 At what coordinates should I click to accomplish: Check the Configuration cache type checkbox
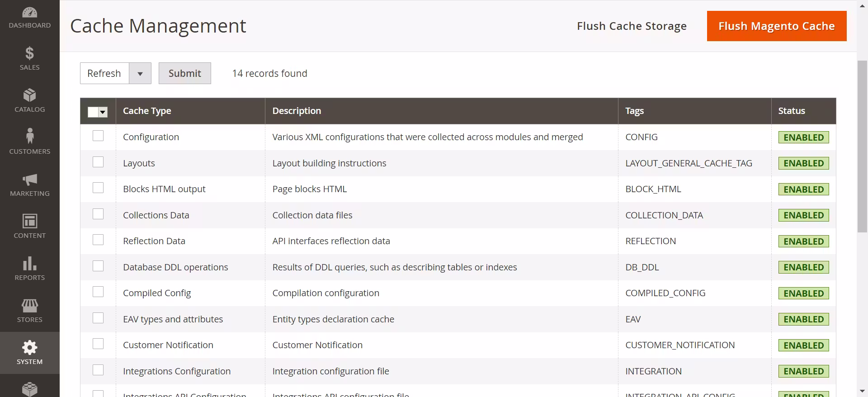click(x=98, y=136)
